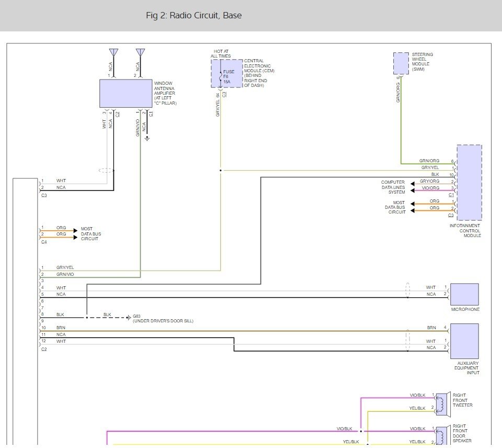Click the "Hot At All Times" label
This screenshot has height=448, width=502.
point(220,54)
